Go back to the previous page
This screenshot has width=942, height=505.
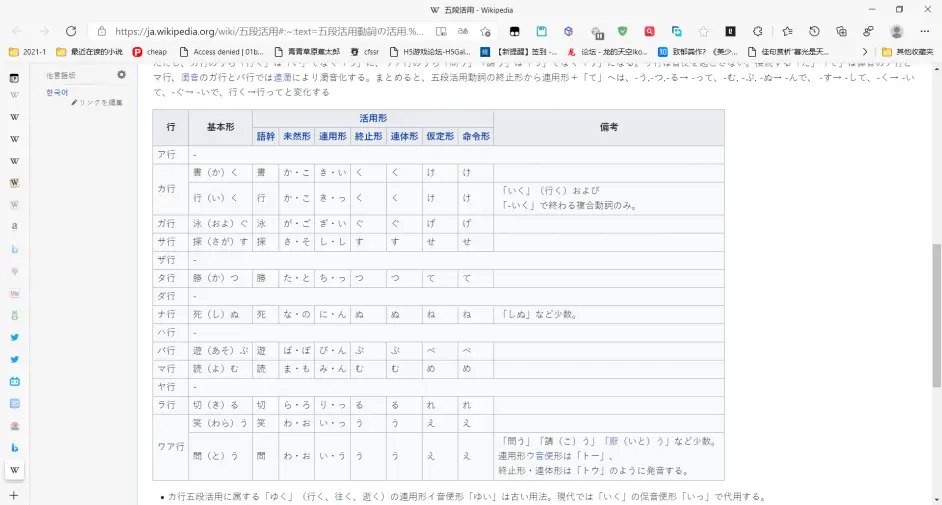tap(17, 31)
